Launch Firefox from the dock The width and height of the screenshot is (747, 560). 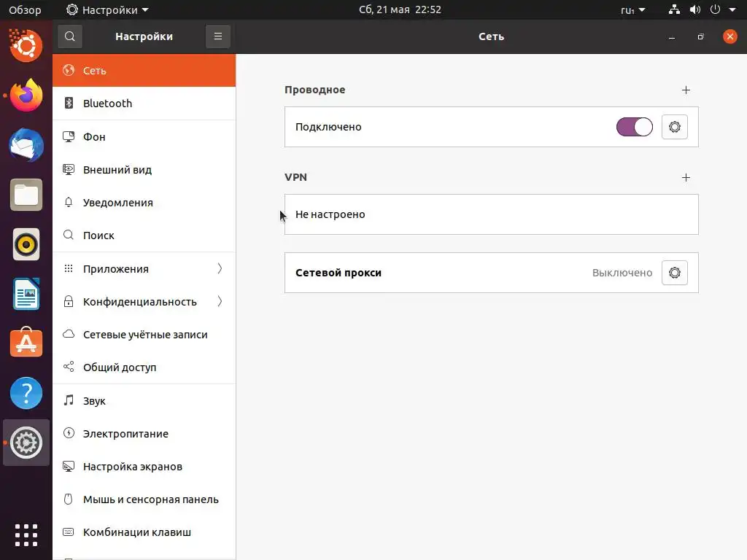[x=26, y=96]
